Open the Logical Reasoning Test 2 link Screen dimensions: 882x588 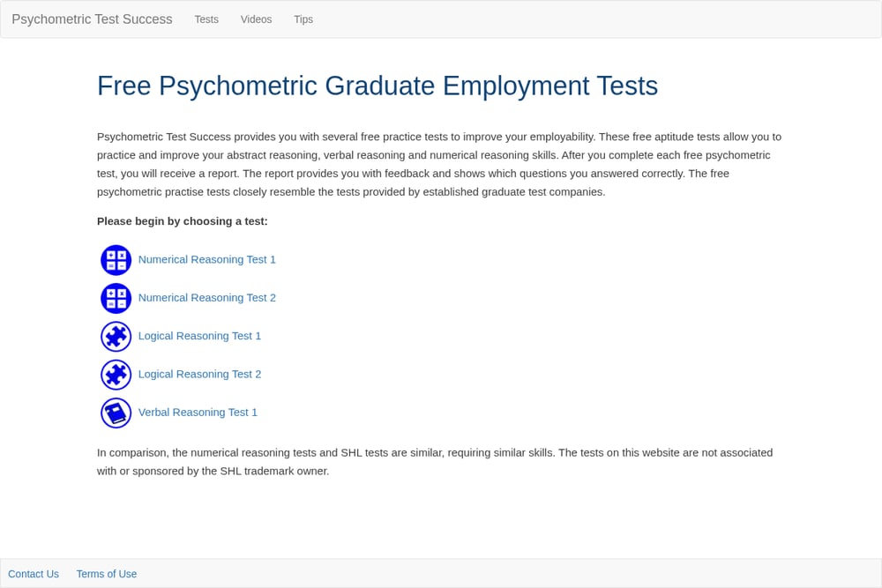[199, 374]
